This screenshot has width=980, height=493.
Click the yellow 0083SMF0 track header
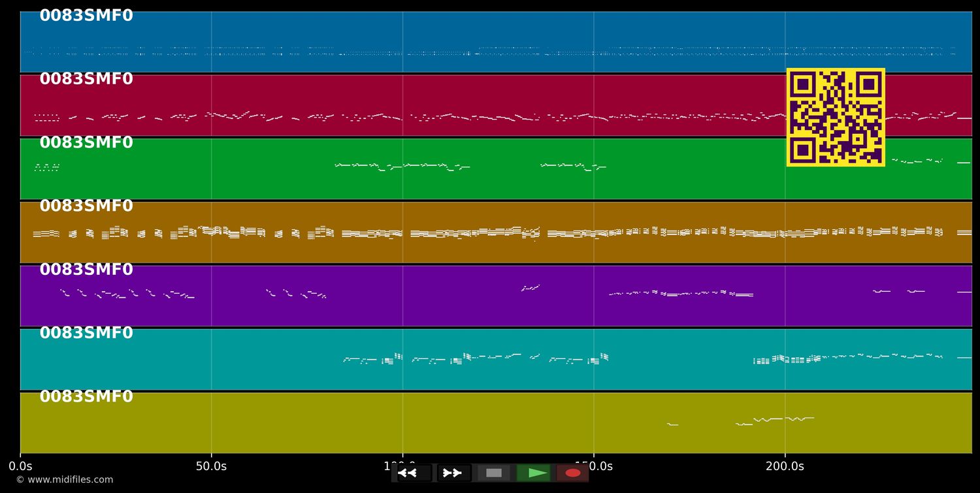(x=86, y=396)
